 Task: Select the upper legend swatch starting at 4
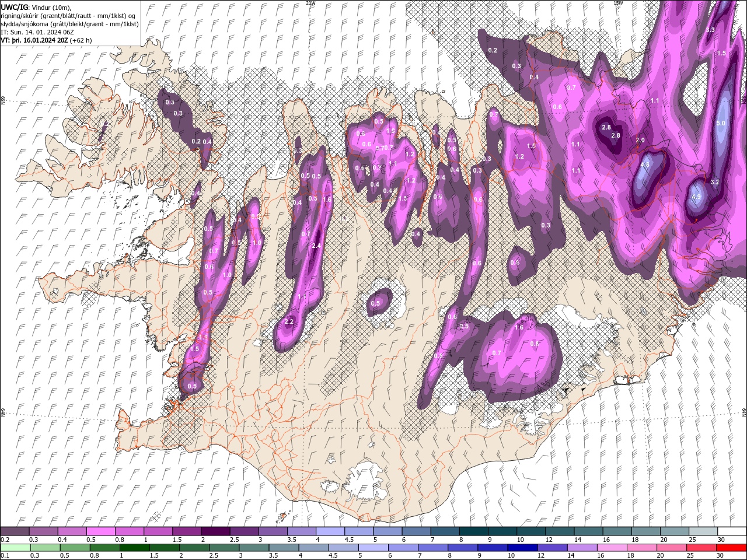pos(330,531)
